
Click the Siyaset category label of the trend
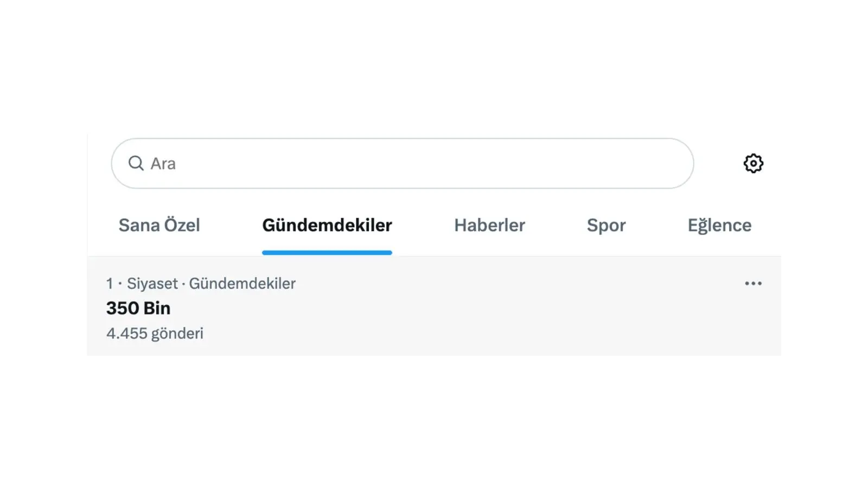click(x=152, y=284)
